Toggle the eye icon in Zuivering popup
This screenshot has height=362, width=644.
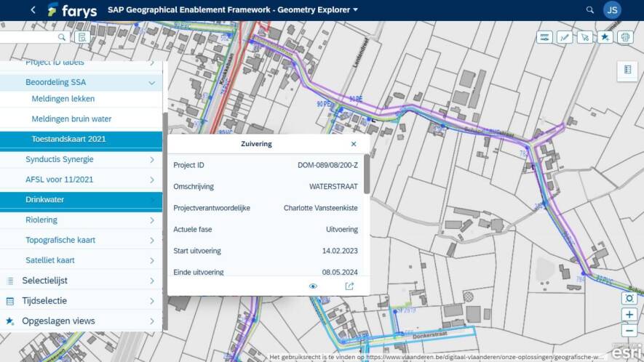coord(313,286)
